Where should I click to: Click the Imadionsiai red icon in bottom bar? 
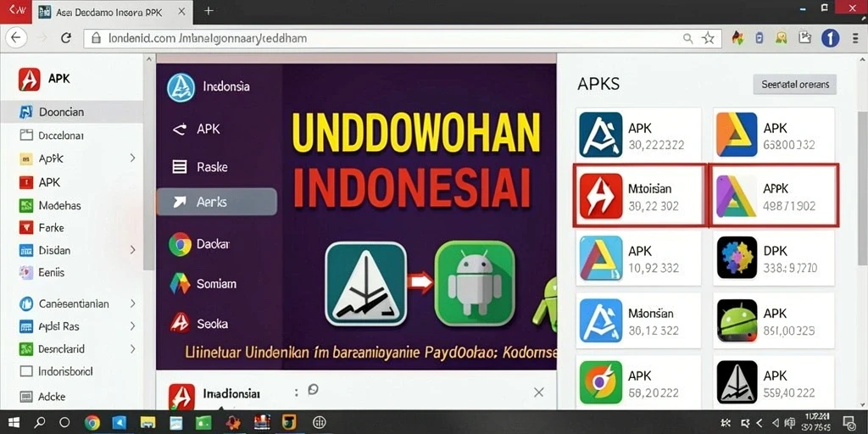181,397
